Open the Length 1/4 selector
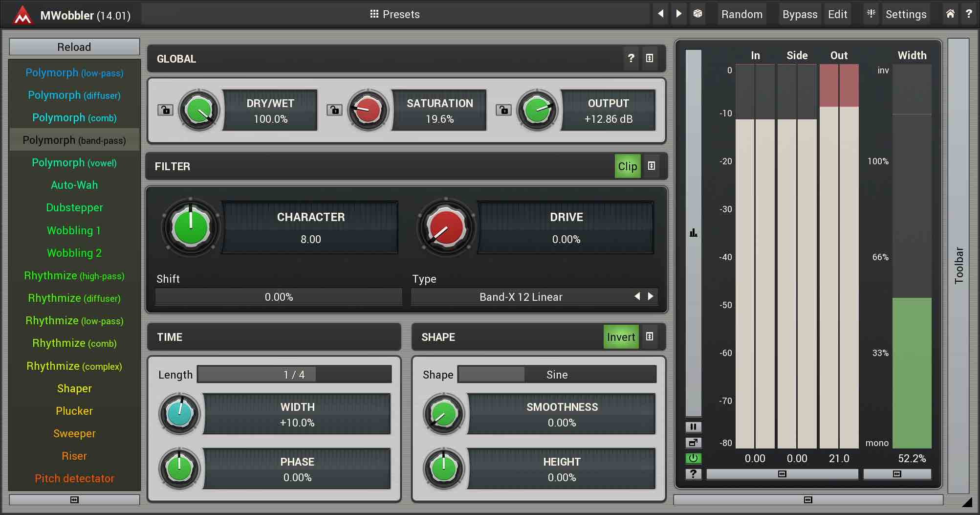980x515 pixels. click(x=294, y=375)
